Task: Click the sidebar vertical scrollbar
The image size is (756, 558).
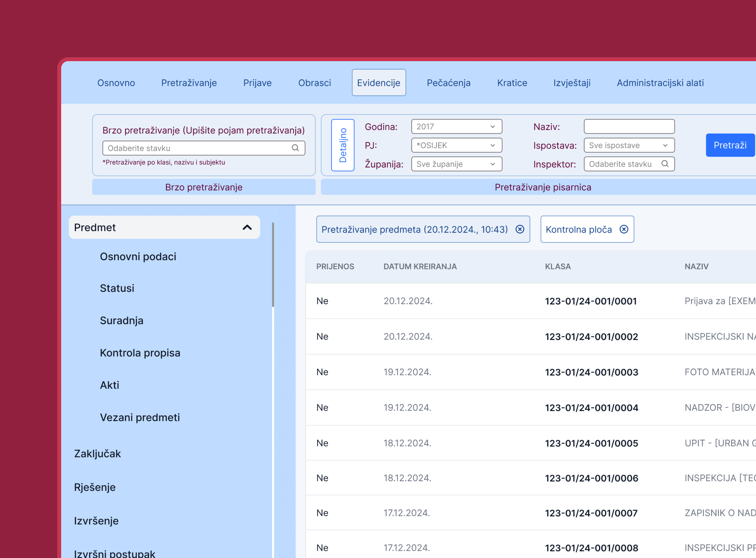Action: 273,264
